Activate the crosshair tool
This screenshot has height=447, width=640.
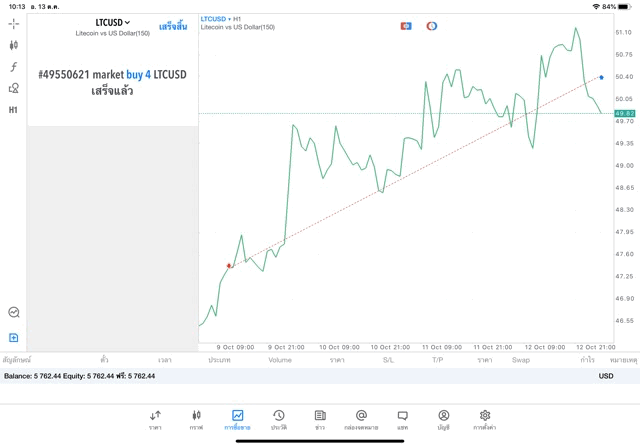tap(14, 23)
